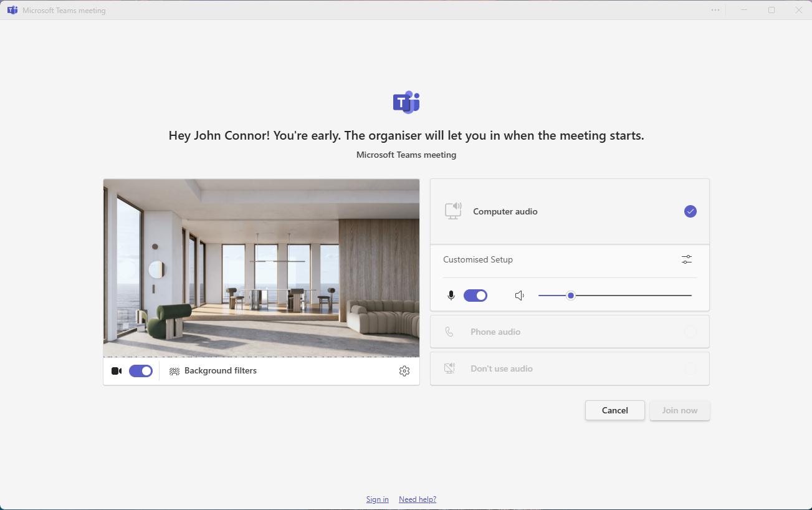Adjust the speaker volume slider

click(x=615, y=296)
